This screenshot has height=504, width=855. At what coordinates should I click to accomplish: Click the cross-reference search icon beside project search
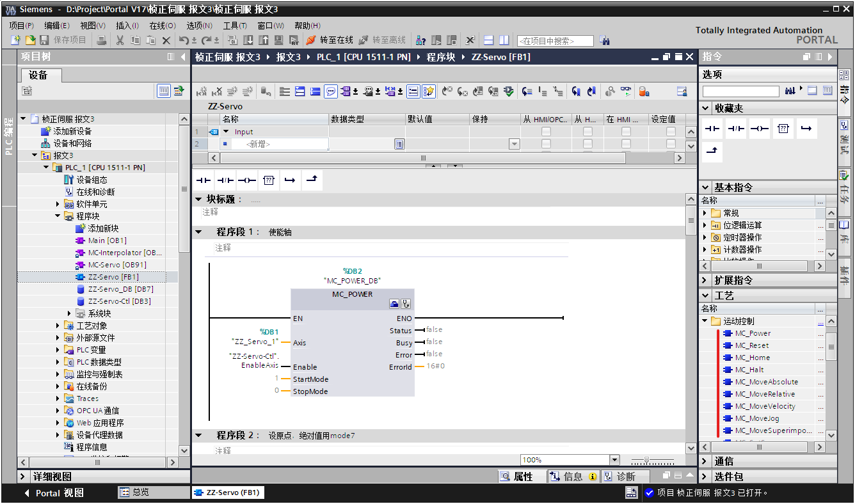[605, 40]
